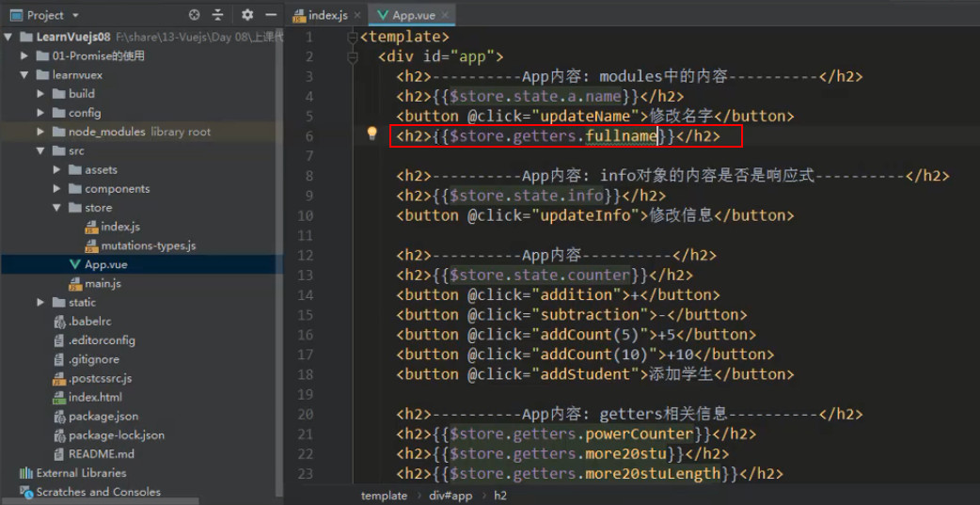Screen dimensions: 980x505
Task: Select the package.json file
Action: [103, 417]
